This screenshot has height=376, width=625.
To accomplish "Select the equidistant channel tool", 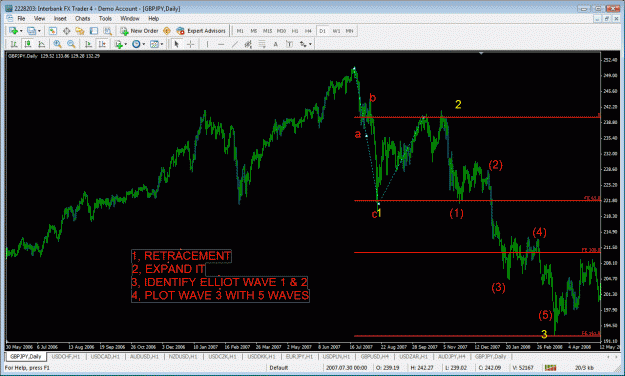I will [248, 44].
